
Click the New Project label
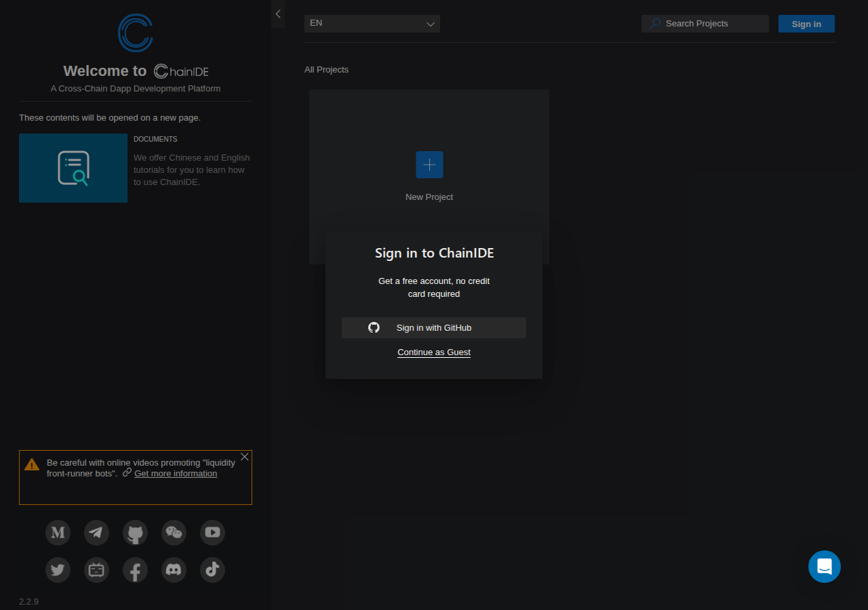coord(429,197)
